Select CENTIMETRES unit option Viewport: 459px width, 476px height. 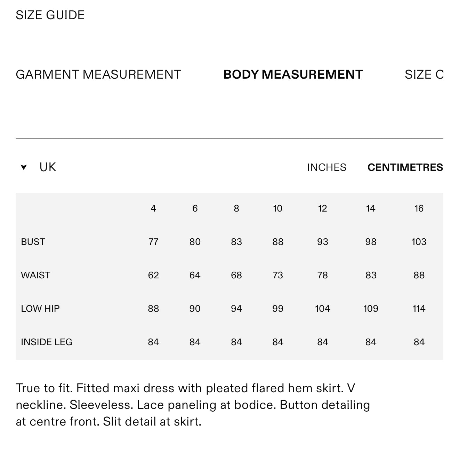[405, 167]
